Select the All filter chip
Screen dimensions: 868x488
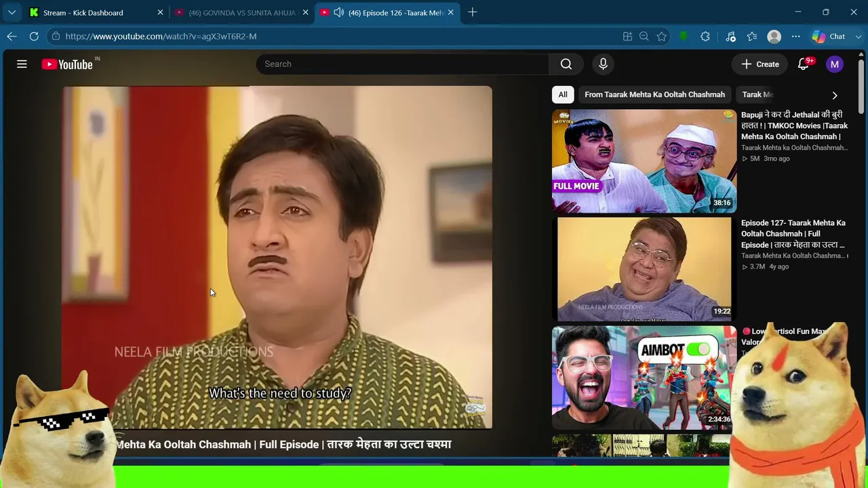click(563, 94)
